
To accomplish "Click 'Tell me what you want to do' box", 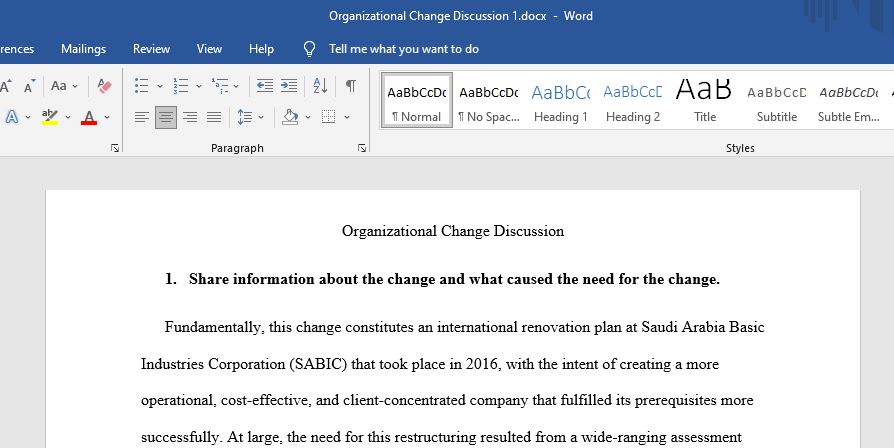I will [x=404, y=49].
